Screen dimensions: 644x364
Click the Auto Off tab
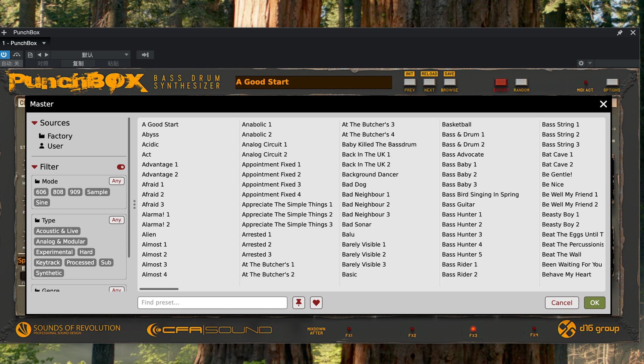[11, 63]
